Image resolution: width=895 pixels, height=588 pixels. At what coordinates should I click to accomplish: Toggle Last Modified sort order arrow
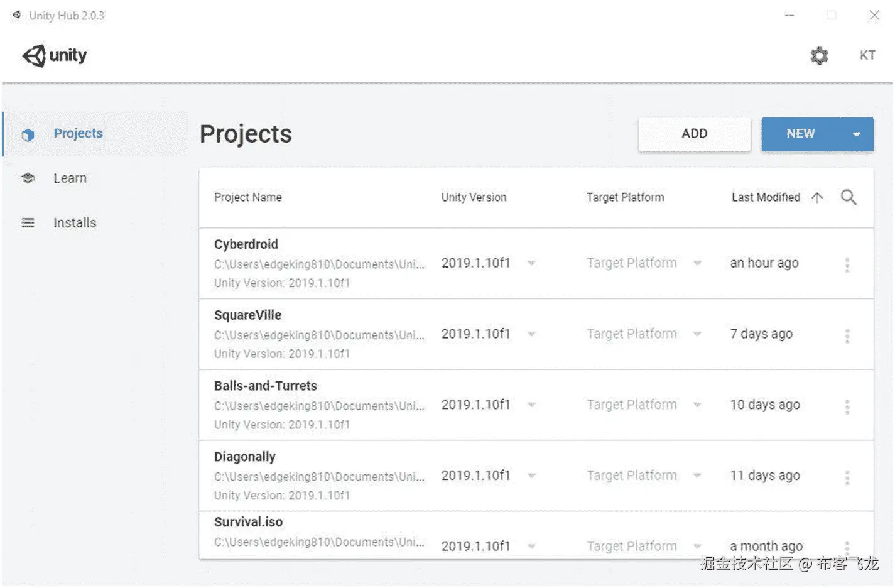[817, 197]
